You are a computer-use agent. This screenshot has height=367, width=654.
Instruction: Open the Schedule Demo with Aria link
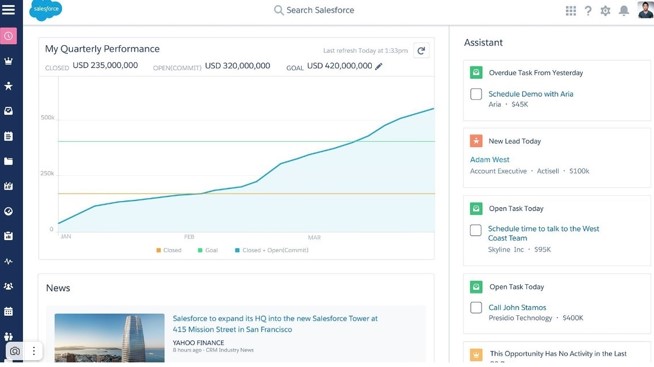coord(531,94)
